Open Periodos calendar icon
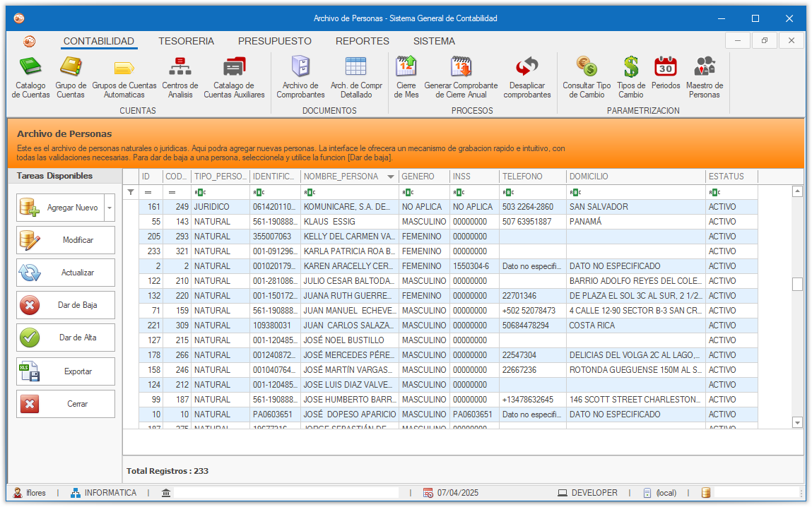This screenshot has height=507, width=812. (x=666, y=66)
